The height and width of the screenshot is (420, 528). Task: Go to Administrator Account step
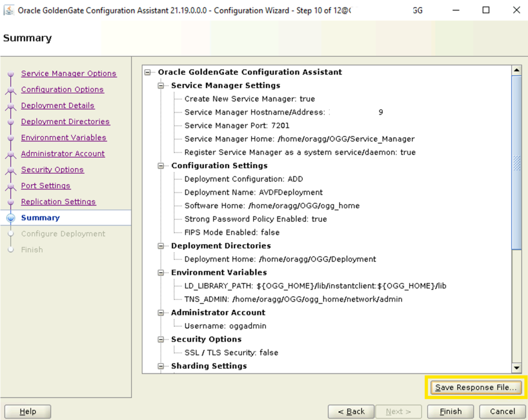coord(62,154)
